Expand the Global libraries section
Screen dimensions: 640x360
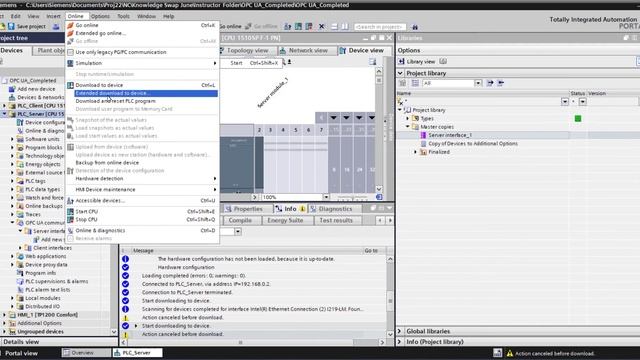[x=400, y=331]
